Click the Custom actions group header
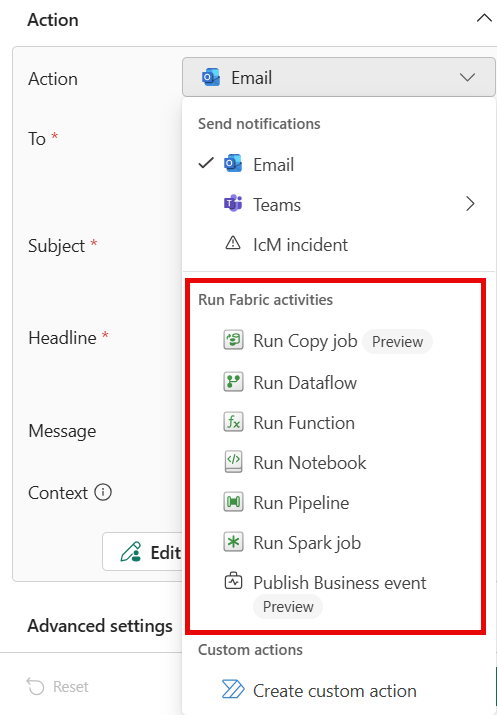 click(250, 649)
